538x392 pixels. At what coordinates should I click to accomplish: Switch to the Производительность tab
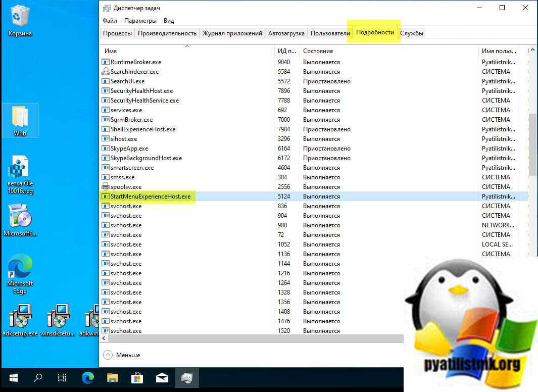coord(167,33)
